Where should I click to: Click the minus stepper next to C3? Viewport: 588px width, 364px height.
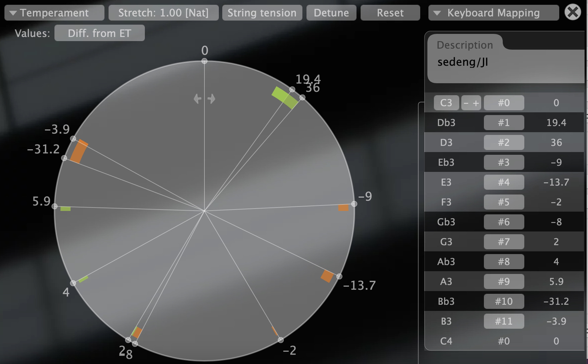466,103
